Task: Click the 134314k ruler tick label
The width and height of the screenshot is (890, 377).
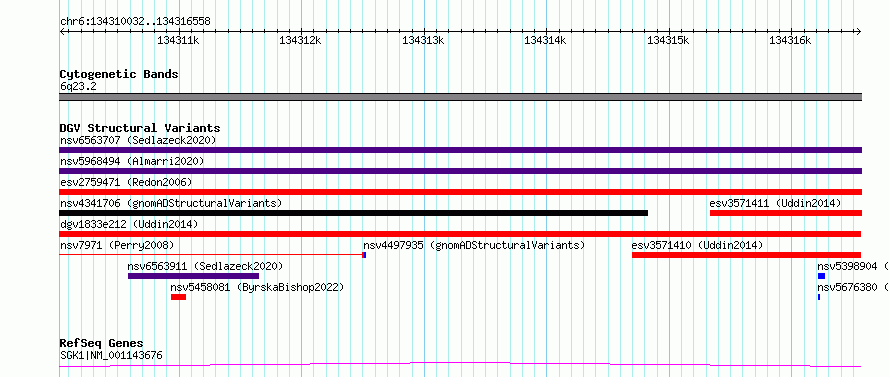Action: click(x=545, y=40)
